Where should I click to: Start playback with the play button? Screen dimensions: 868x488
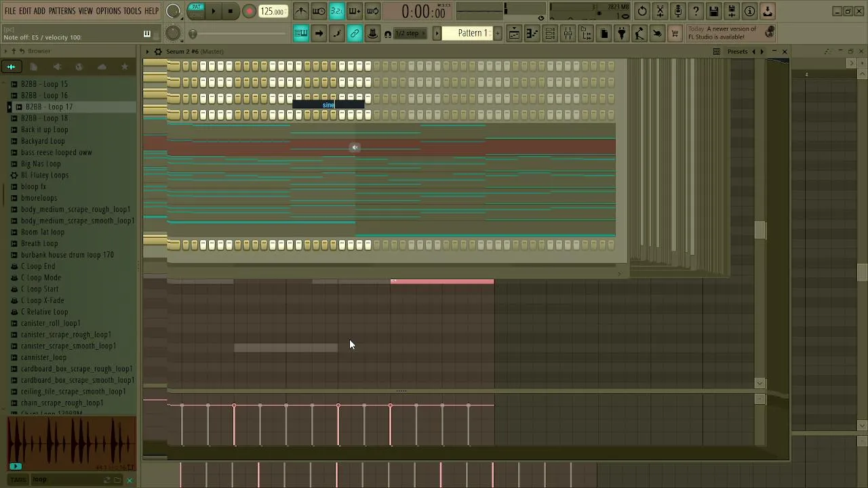pyautogui.click(x=213, y=11)
